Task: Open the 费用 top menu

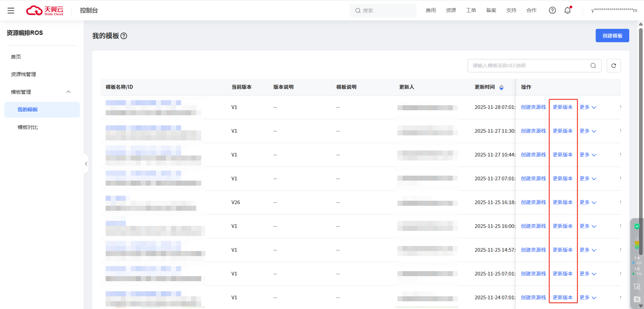Action: tap(431, 10)
